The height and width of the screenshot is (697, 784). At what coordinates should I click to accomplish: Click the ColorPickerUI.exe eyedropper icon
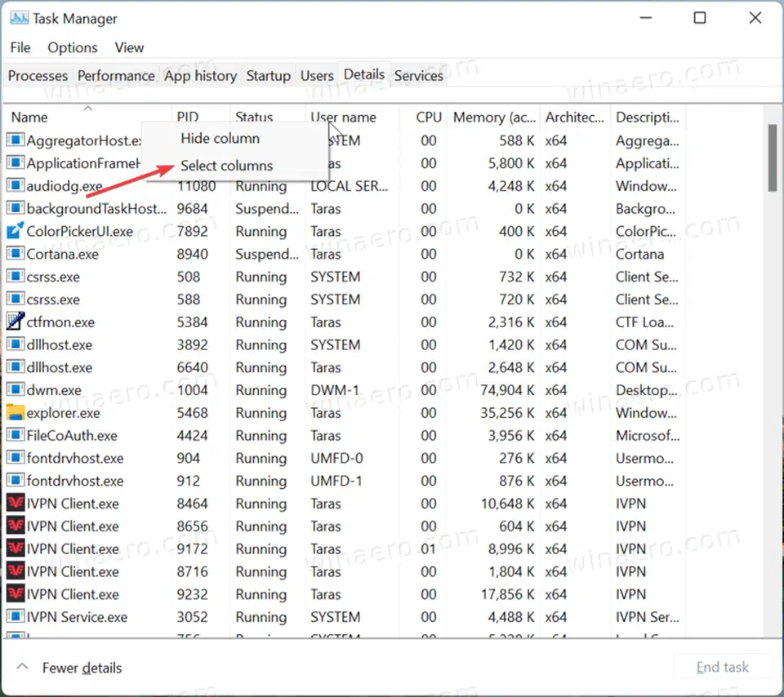pos(16,231)
